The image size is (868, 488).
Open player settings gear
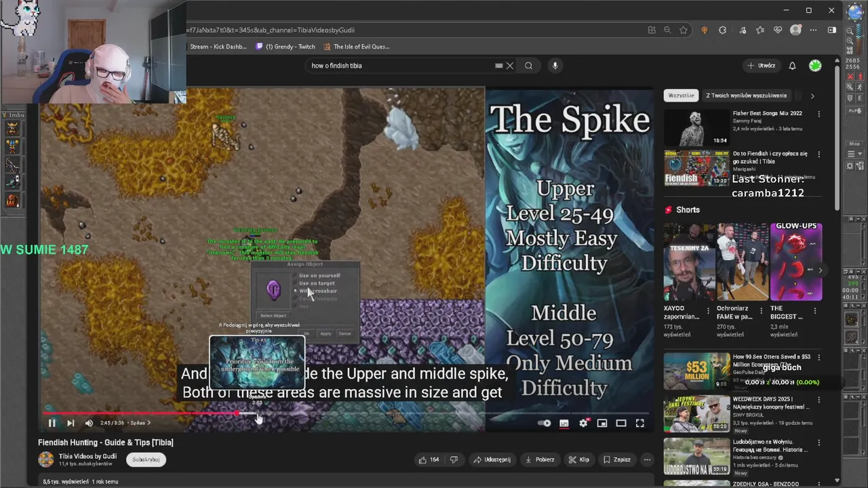(x=583, y=423)
